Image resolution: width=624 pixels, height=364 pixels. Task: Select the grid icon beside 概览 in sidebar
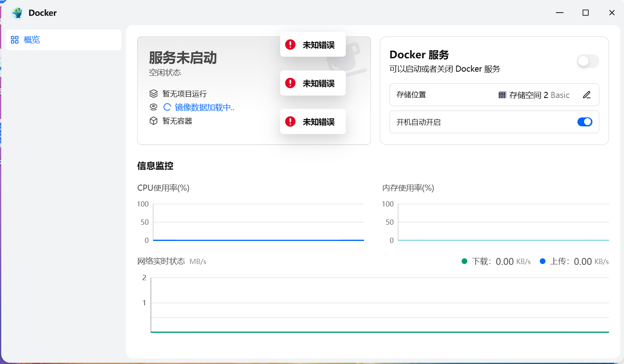14,40
